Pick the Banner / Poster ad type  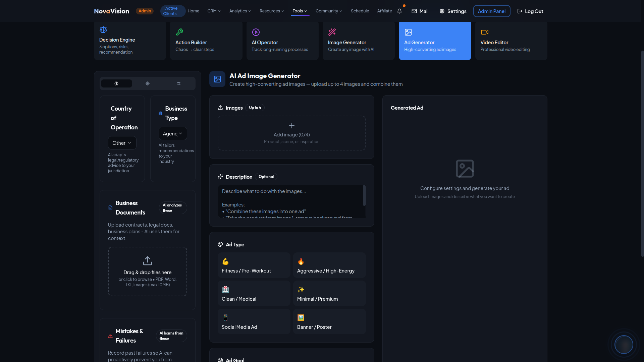click(x=329, y=321)
